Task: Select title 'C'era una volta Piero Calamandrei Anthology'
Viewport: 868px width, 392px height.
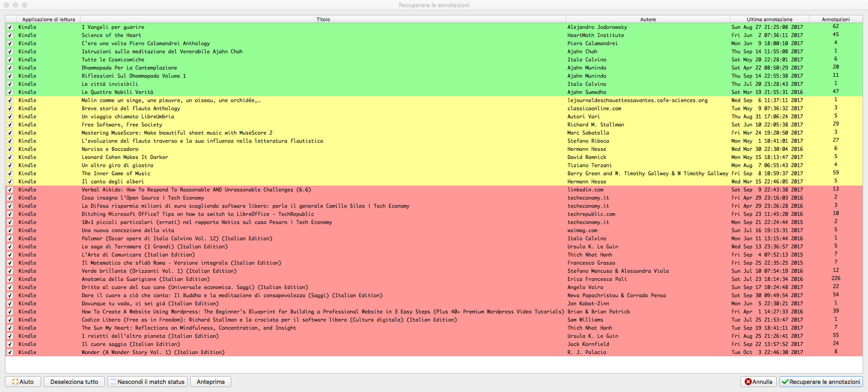Action: click(145, 43)
